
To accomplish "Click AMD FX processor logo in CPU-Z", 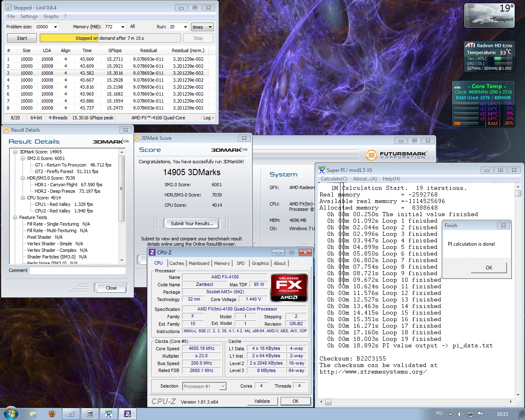I will coord(289,288).
